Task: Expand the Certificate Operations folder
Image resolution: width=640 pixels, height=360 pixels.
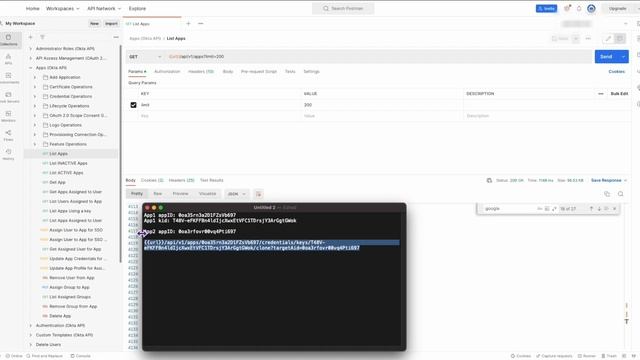Action: click(35, 87)
